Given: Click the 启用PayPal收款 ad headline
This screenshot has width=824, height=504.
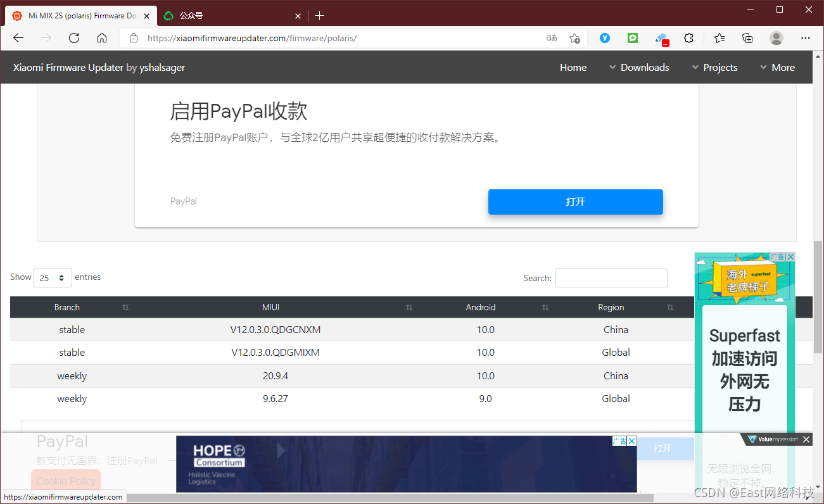Looking at the screenshot, I should 239,111.
